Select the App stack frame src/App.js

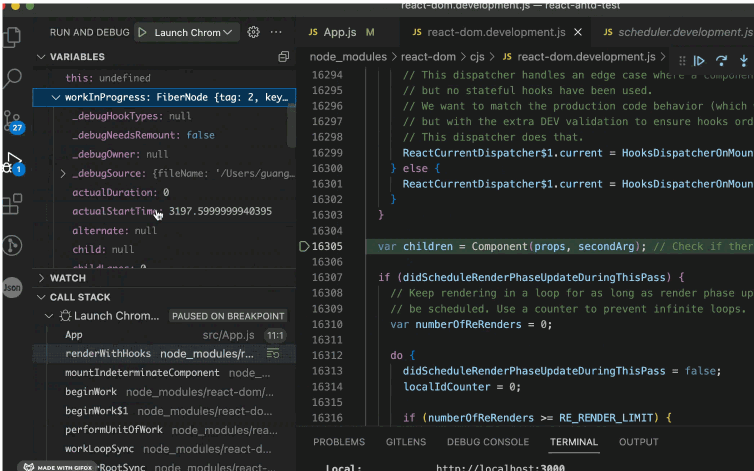(x=164, y=335)
